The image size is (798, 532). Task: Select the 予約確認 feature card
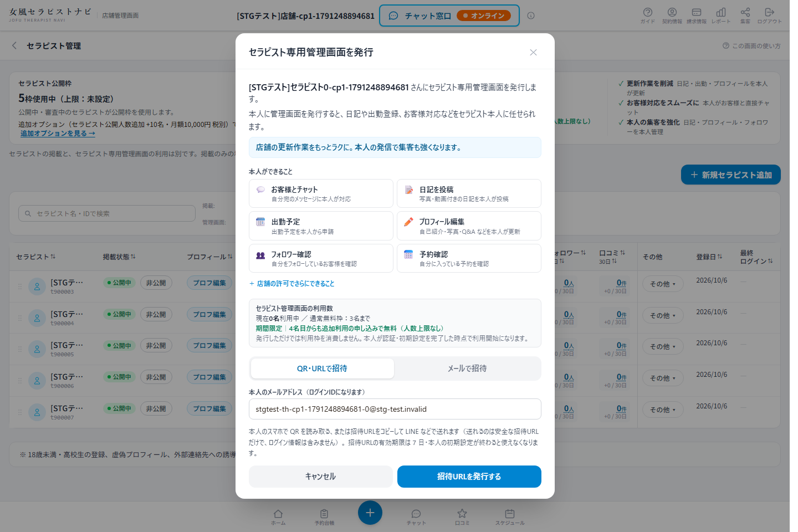coord(469,258)
